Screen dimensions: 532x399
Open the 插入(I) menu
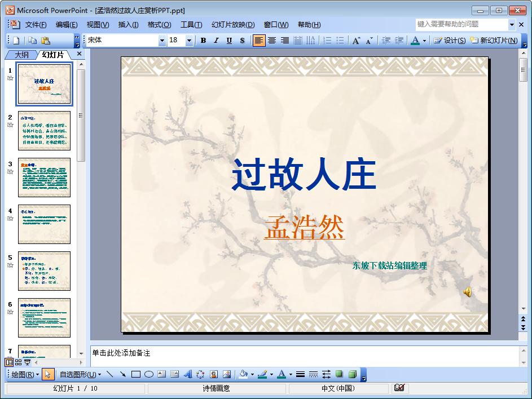click(128, 25)
